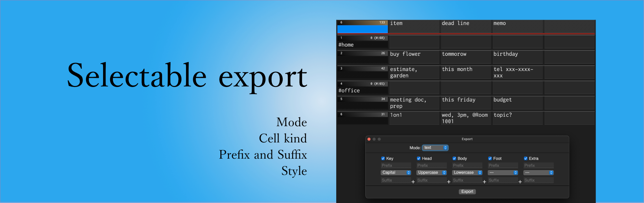Select the '#office' key cell
Screen dimensions: 644x203
pyautogui.click(x=362, y=88)
